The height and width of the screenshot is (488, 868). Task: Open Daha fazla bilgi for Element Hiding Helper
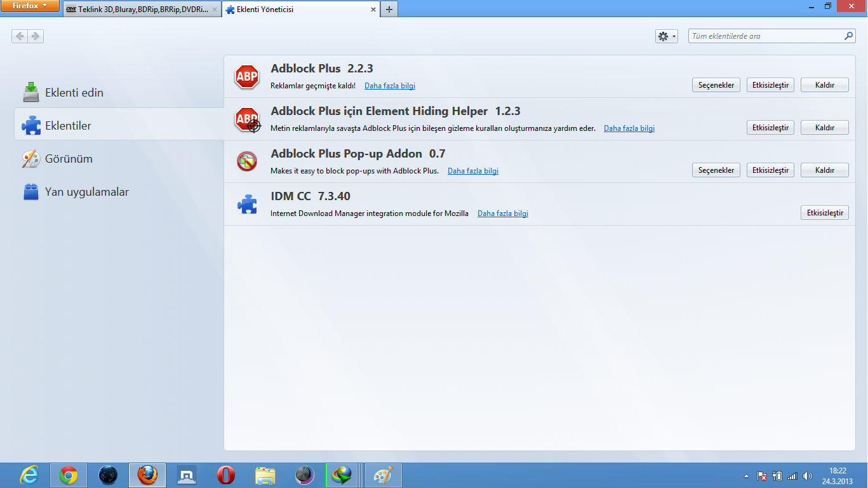629,128
